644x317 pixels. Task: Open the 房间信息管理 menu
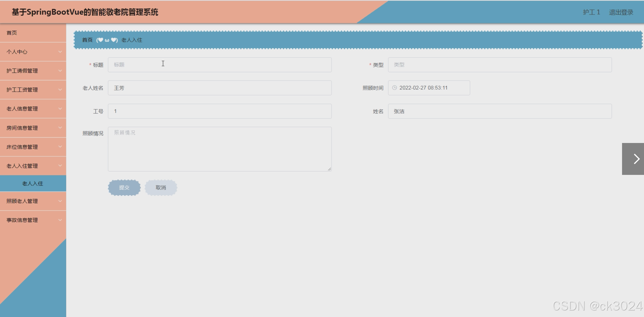22,128
